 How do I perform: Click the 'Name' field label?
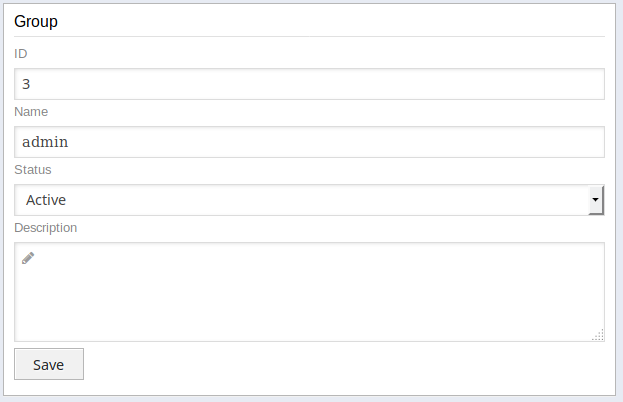[x=31, y=111]
